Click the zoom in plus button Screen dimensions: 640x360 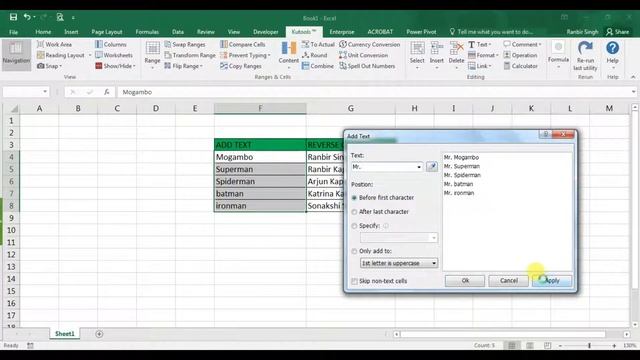(614, 346)
